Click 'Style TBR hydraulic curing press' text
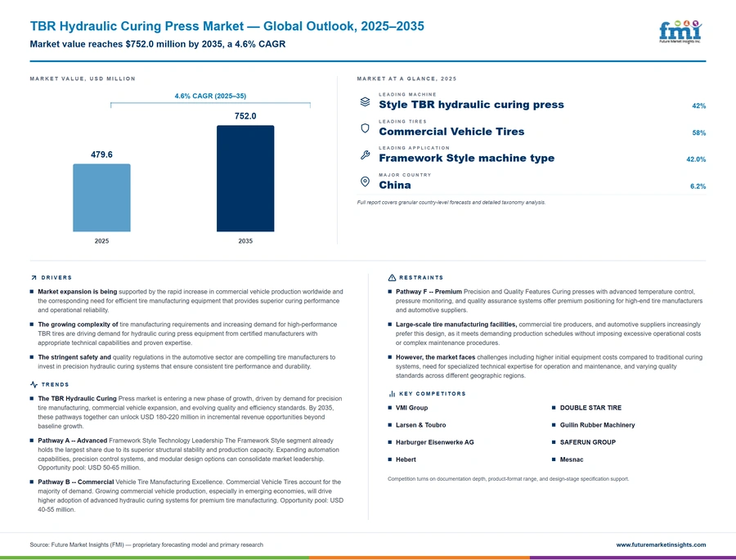Screen dimensions: 736x560 [x=471, y=105]
